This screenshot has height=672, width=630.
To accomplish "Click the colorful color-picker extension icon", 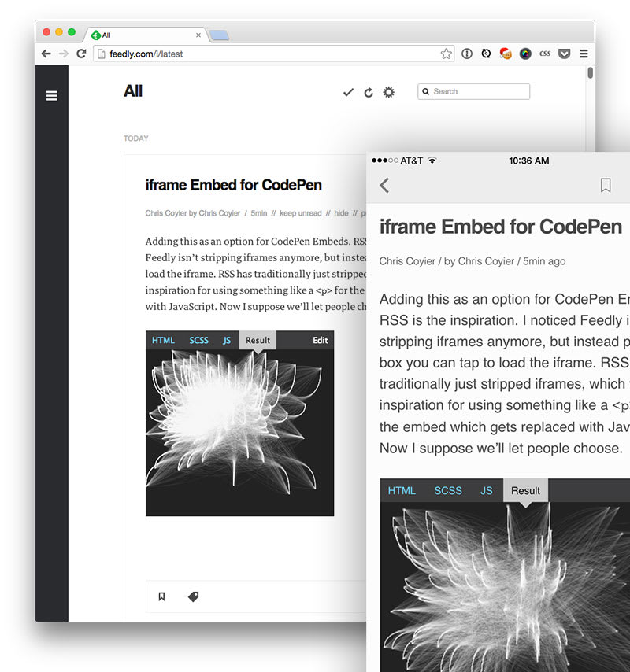I will click(524, 54).
